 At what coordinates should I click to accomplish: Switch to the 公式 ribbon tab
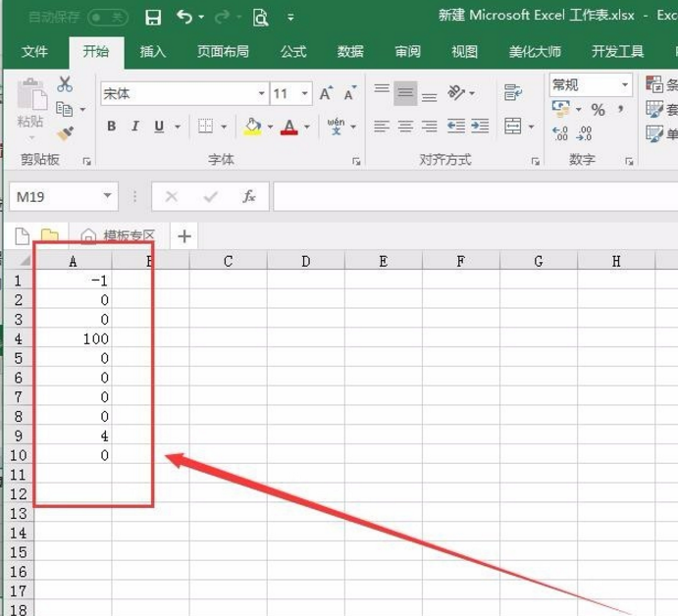293,52
